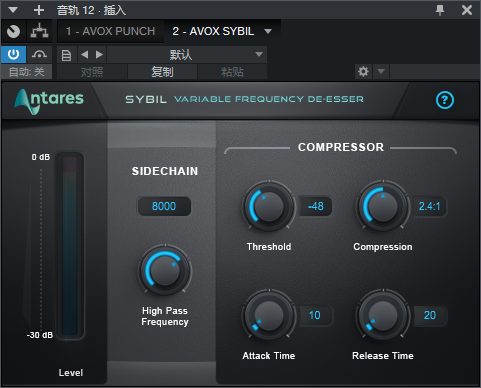Click the 自动: 关 automation button
Image resolution: width=481 pixels, height=388 pixels.
[x=27, y=72]
